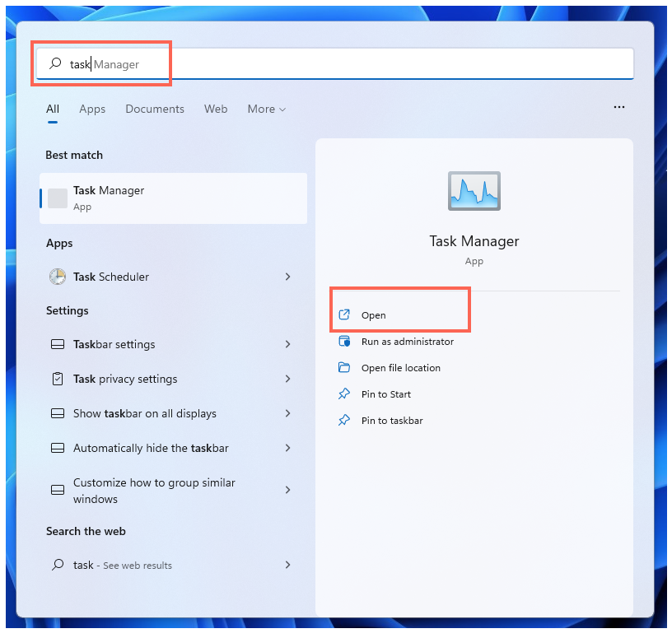Open the More filter dropdown
Screen dimensions: 672x638
(x=267, y=109)
